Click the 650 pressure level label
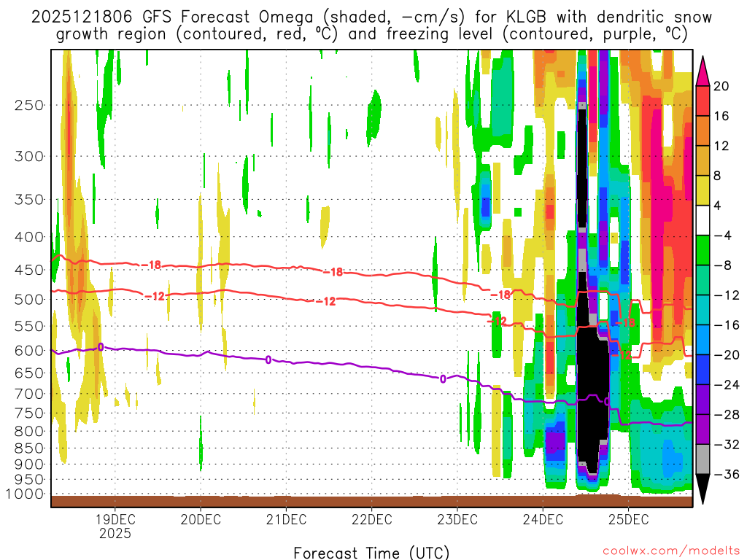 click(x=29, y=373)
